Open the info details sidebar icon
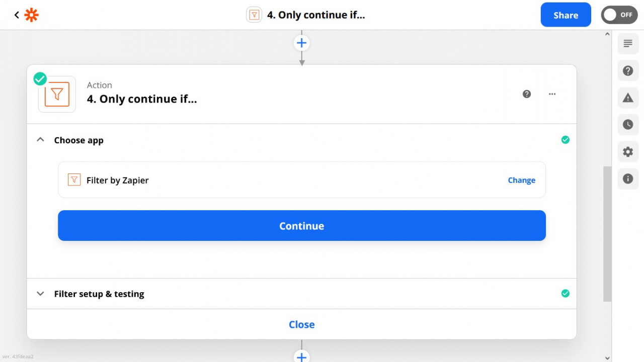 (628, 178)
